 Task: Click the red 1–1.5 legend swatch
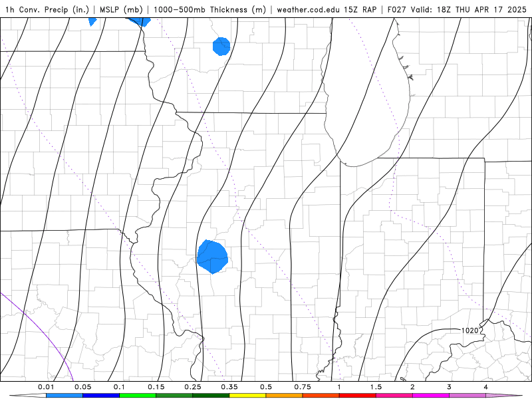click(x=358, y=396)
